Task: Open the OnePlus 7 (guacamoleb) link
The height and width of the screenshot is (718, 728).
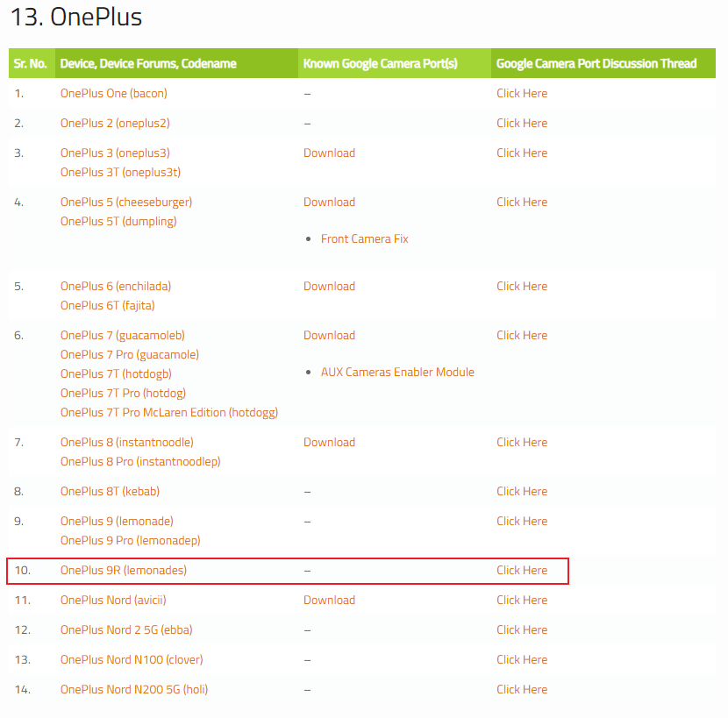Action: click(122, 336)
